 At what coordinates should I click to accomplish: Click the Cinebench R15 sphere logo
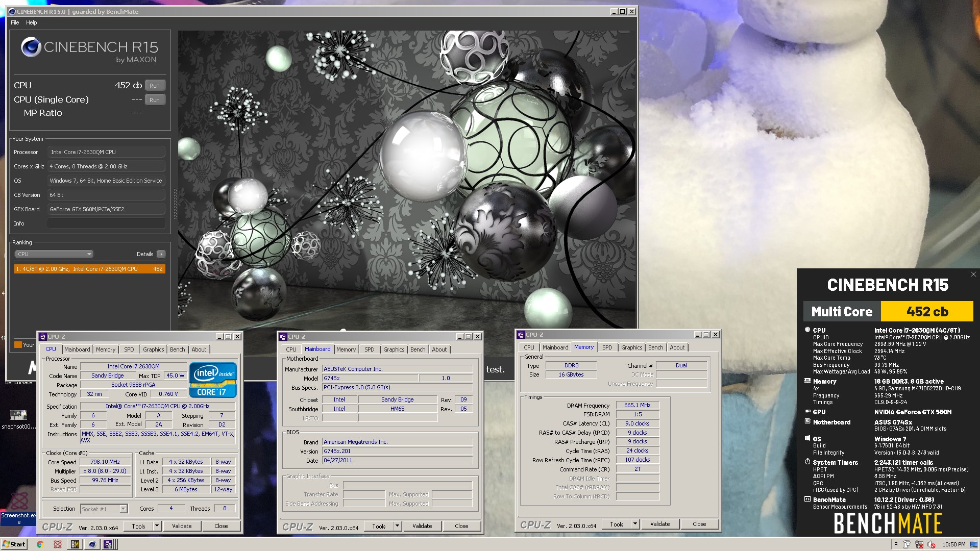tap(31, 47)
